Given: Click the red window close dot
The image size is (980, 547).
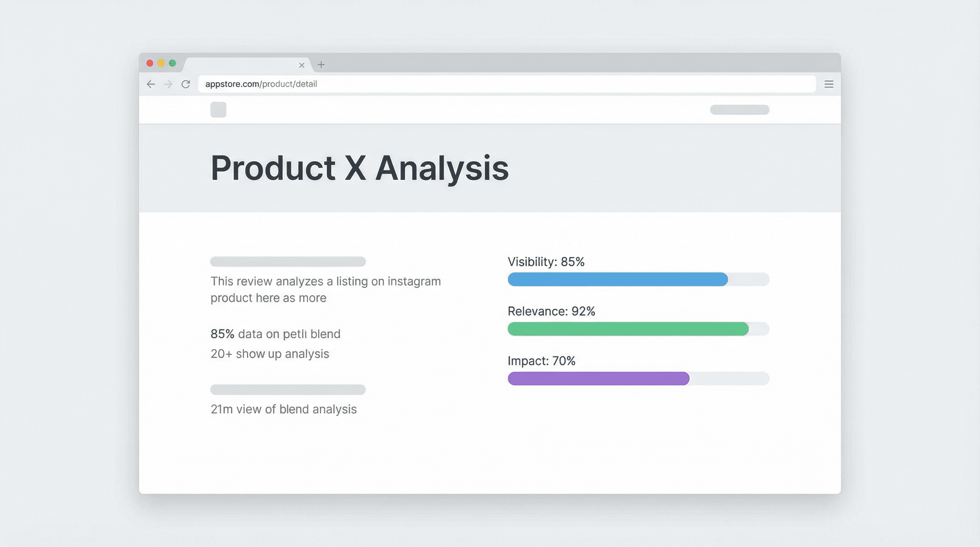Looking at the screenshot, I should [x=150, y=63].
